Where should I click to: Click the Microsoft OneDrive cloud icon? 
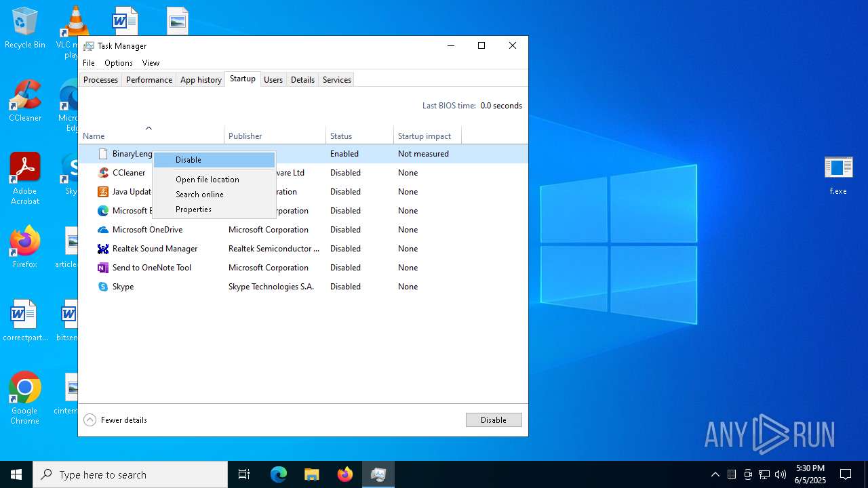[103, 230]
